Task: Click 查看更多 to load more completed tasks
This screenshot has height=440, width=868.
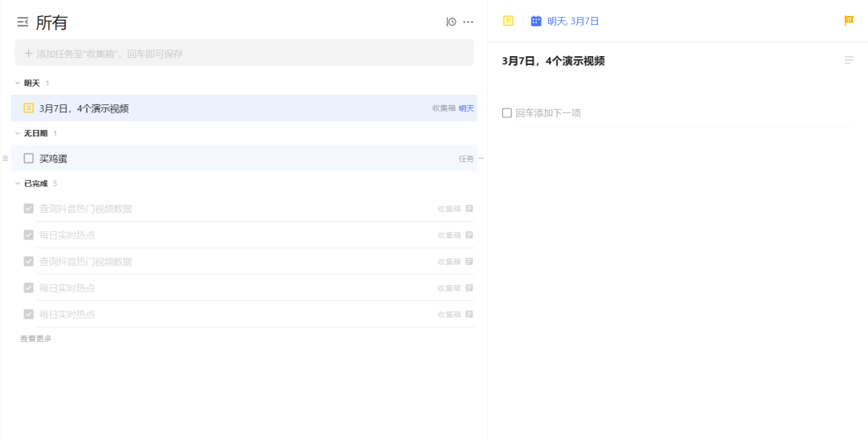Action: (36, 339)
